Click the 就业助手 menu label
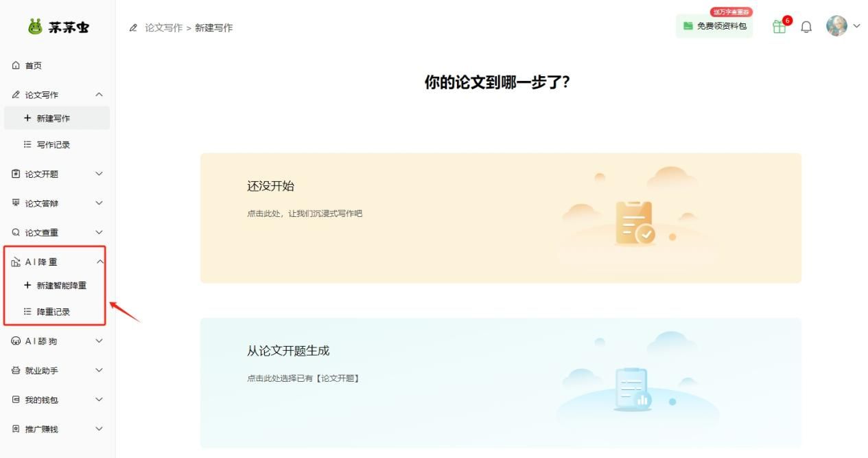Screen dimensions: 868x458 (x=42, y=371)
